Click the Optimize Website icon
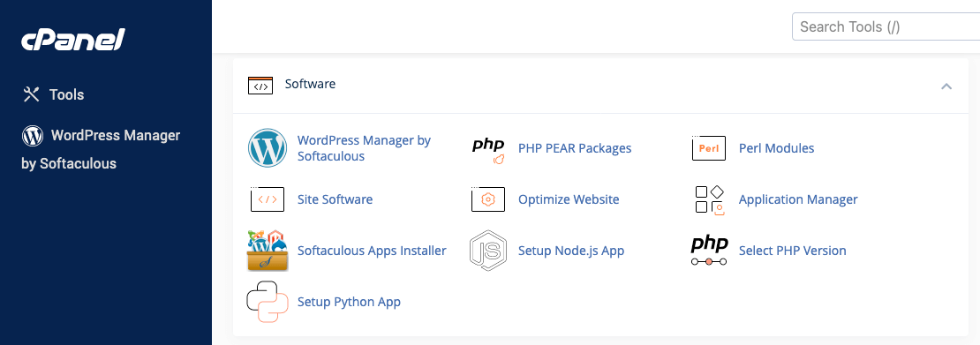980x345 pixels. pos(488,199)
